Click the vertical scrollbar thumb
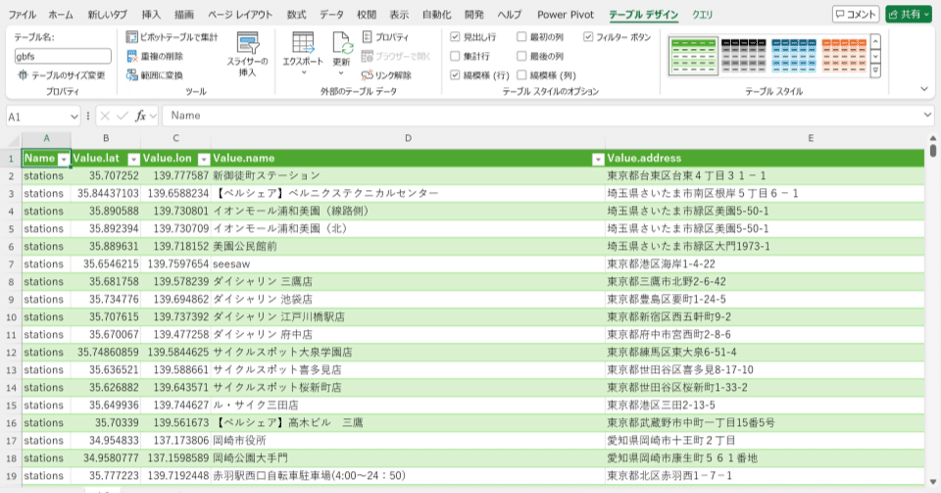This screenshot has height=493, width=941. point(933,150)
